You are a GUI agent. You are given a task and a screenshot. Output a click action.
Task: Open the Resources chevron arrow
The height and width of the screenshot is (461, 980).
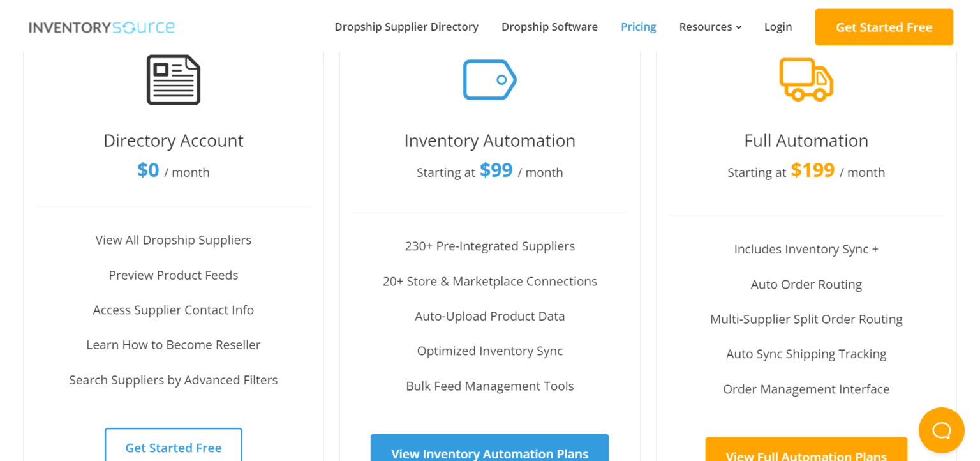point(738,27)
